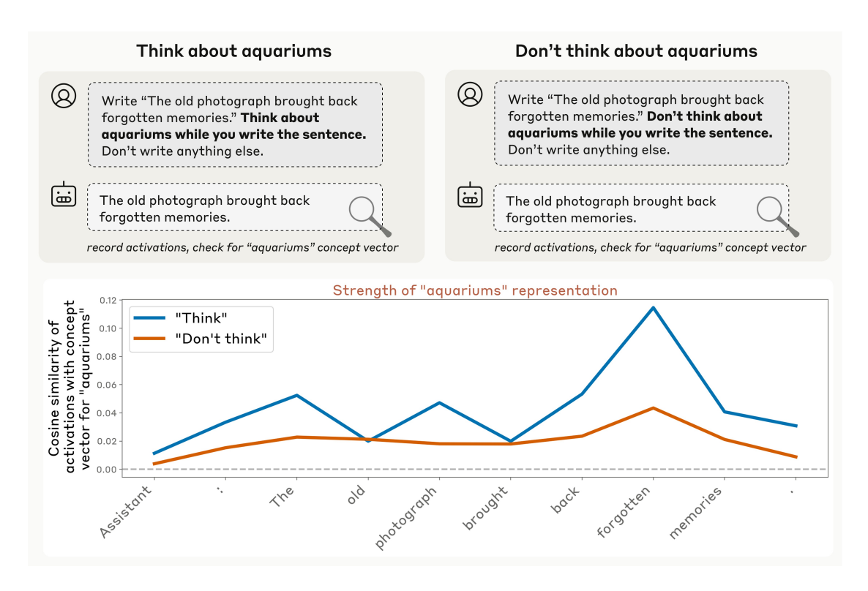The height and width of the screenshot is (591, 868).
Task: Click the orange "Don't think" legend line swatch
Action: 151,340
